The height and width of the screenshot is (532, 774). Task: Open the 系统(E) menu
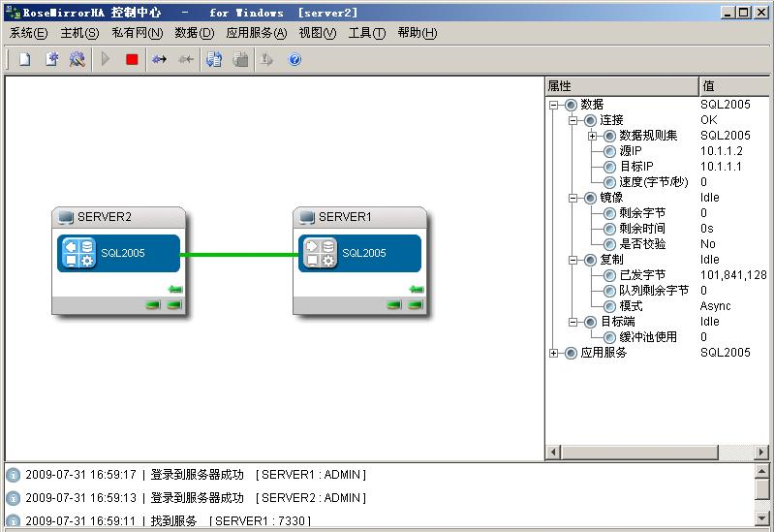(28, 33)
